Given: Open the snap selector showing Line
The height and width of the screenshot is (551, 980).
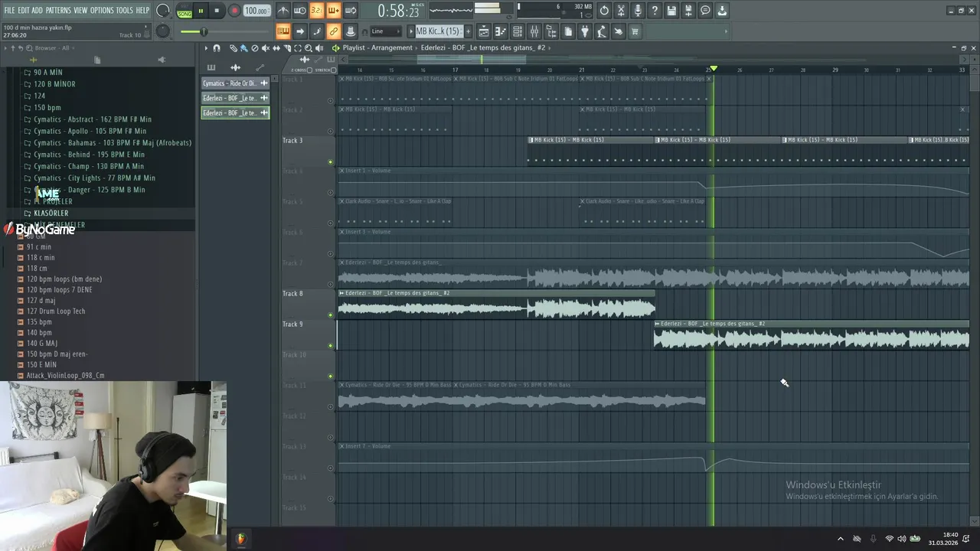Looking at the screenshot, I should point(386,31).
